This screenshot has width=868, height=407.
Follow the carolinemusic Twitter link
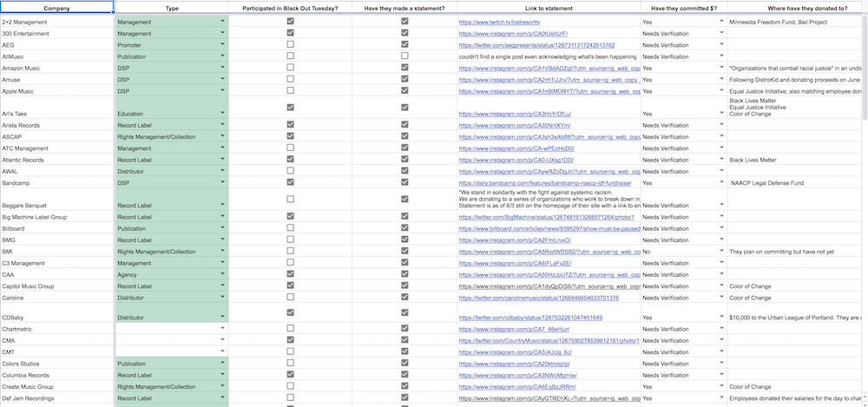[539, 298]
